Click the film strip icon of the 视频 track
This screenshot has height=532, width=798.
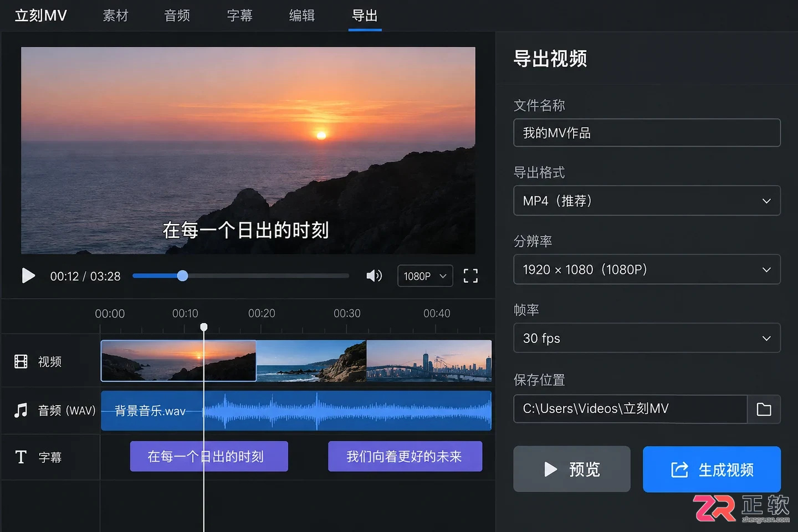tap(21, 361)
